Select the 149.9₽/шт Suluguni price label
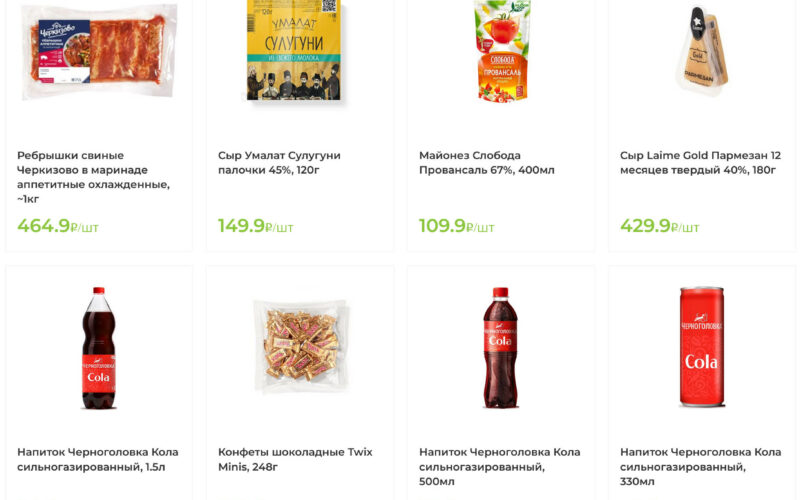 tap(256, 226)
